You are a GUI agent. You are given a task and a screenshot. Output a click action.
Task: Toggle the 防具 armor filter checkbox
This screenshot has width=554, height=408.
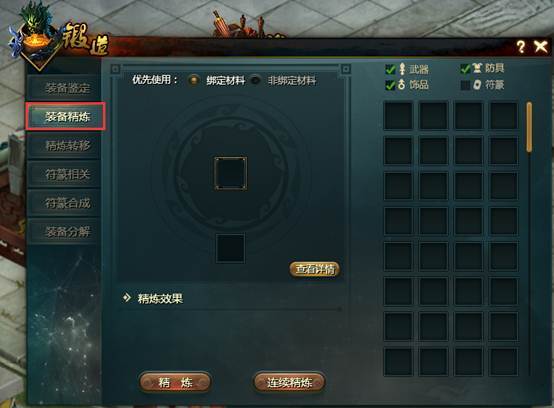466,69
